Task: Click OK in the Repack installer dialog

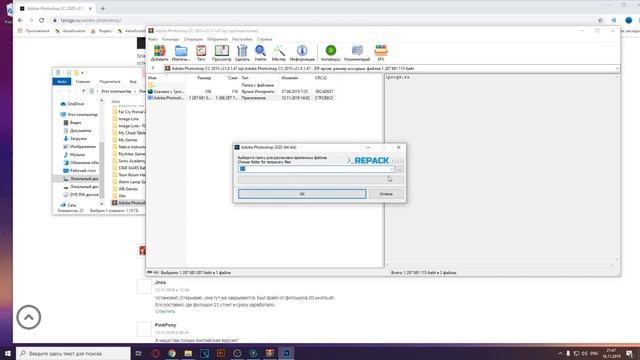Action: [302, 194]
